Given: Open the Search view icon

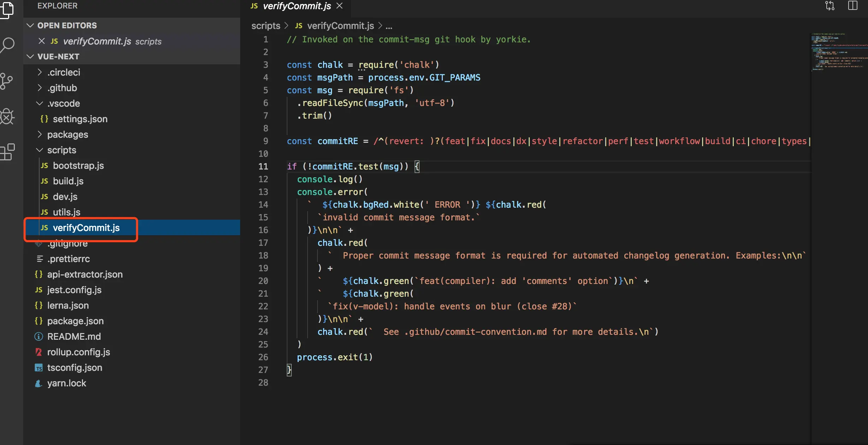Looking at the screenshot, I should (x=8, y=45).
